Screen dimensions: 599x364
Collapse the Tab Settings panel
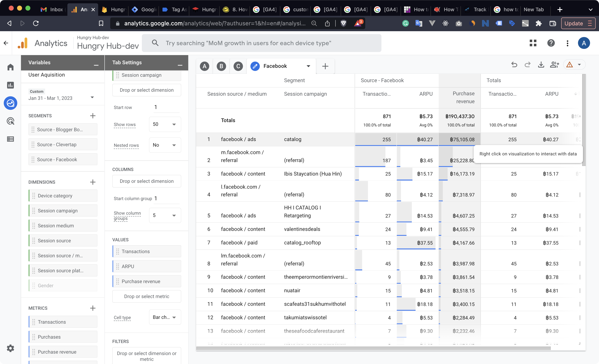[x=180, y=65]
